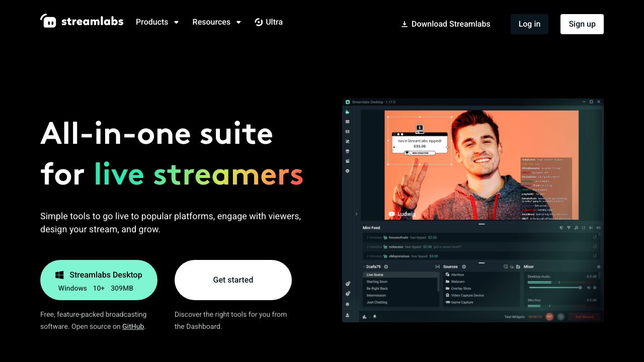Add a new source with plus icon
644x362 pixels.
pos(464,266)
